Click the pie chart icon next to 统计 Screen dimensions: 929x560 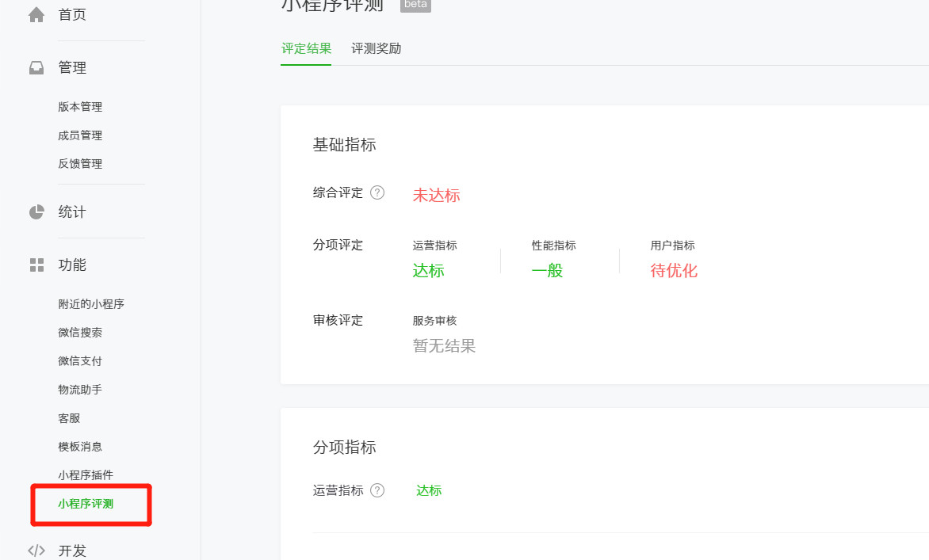[36, 211]
